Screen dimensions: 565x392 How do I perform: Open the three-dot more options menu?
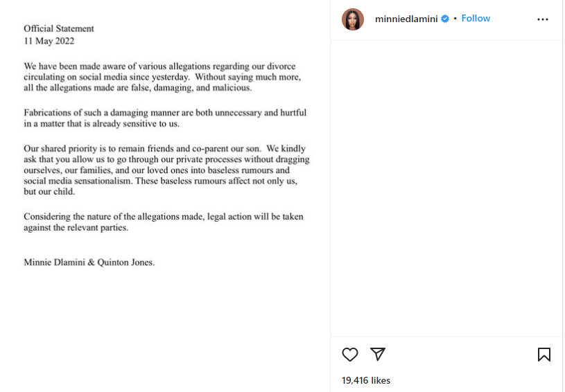click(x=543, y=19)
